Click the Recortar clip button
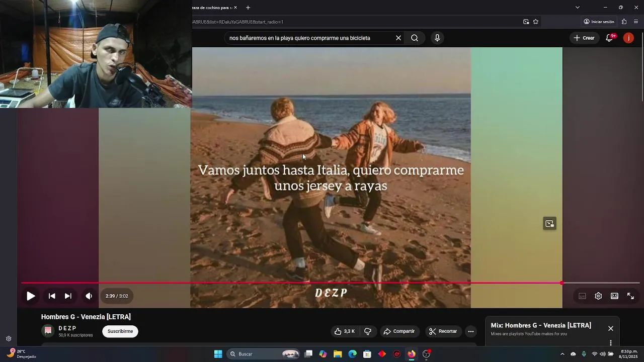The height and width of the screenshot is (362, 644). [x=443, y=331]
